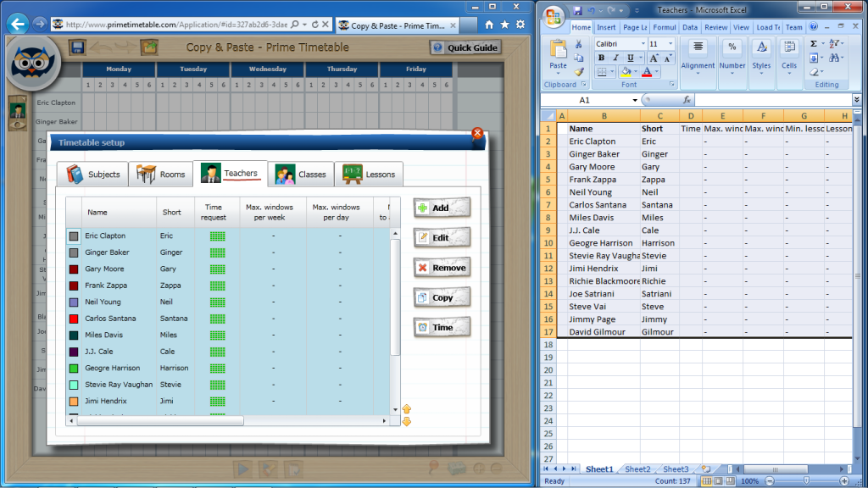Toggle bold formatting in Excel
This screenshot has width=868, height=488.
point(601,58)
